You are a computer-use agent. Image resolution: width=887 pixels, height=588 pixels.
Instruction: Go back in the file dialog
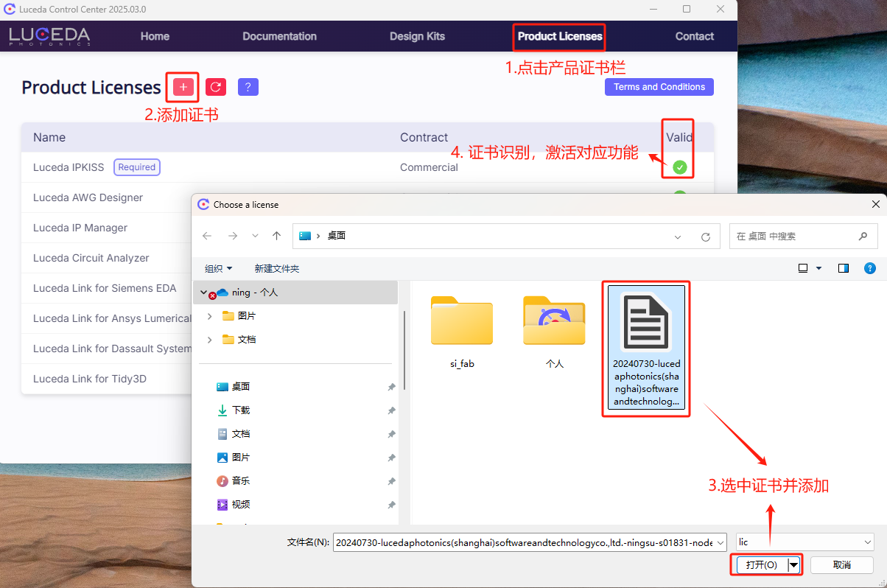click(207, 237)
